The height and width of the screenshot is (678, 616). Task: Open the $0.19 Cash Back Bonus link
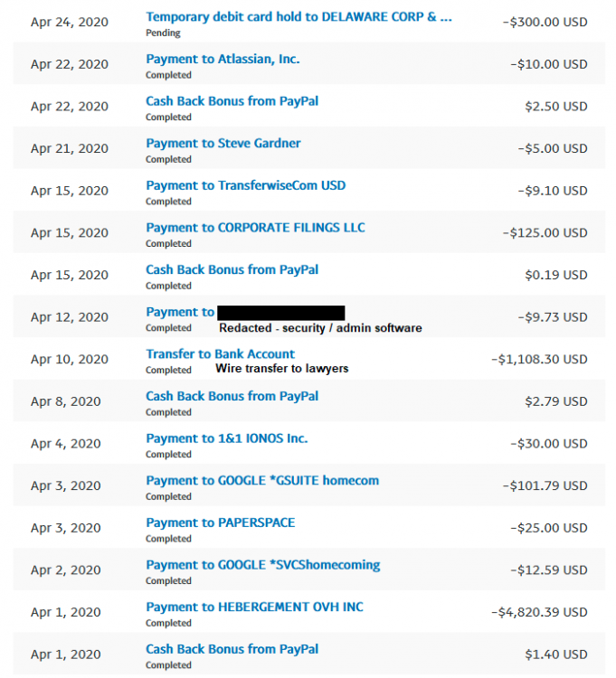pyautogui.click(x=232, y=269)
